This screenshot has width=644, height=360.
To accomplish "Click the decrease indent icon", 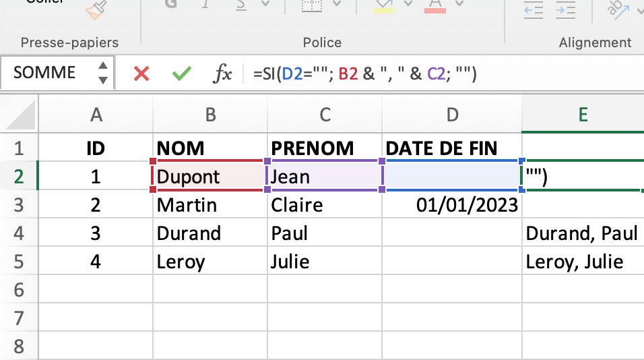I will click(534, 8).
